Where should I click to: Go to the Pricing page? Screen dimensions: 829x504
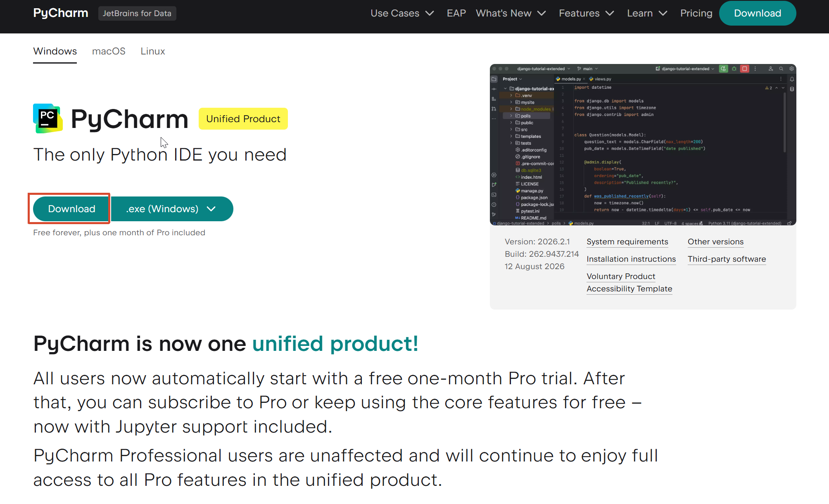click(696, 13)
